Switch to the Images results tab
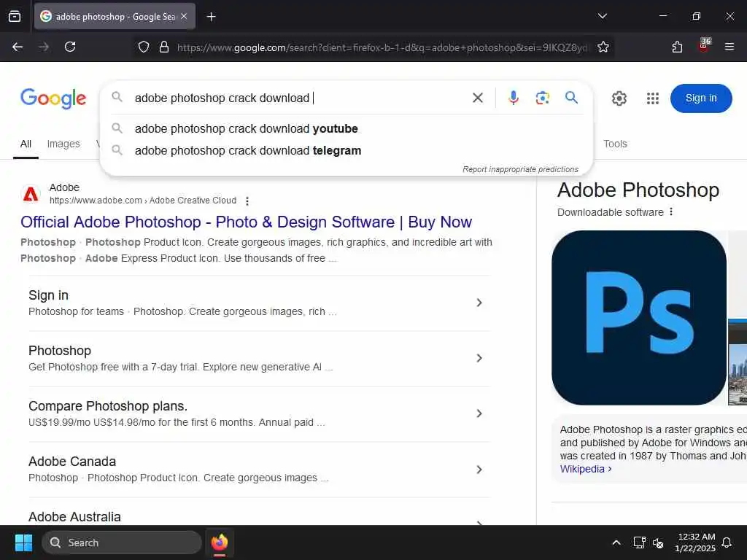The width and height of the screenshot is (747, 560). 63,144
